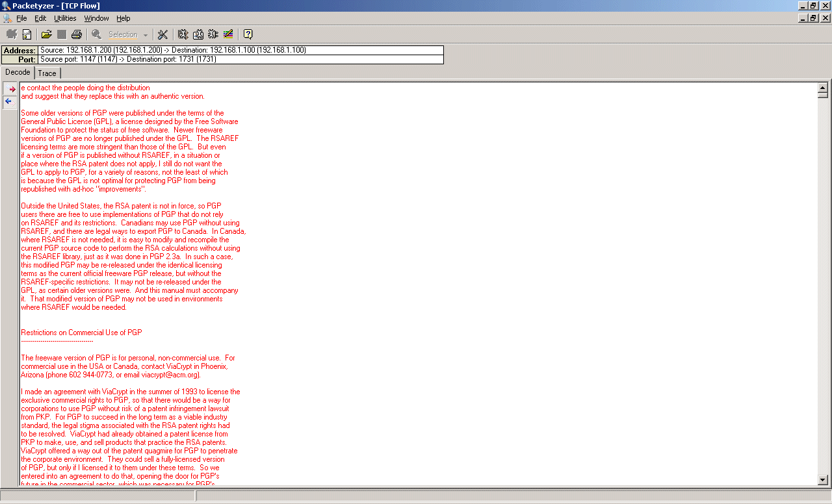Screen dimensions: 832x504
Task: Click line starting 'Outside the United States'
Action: (121, 206)
